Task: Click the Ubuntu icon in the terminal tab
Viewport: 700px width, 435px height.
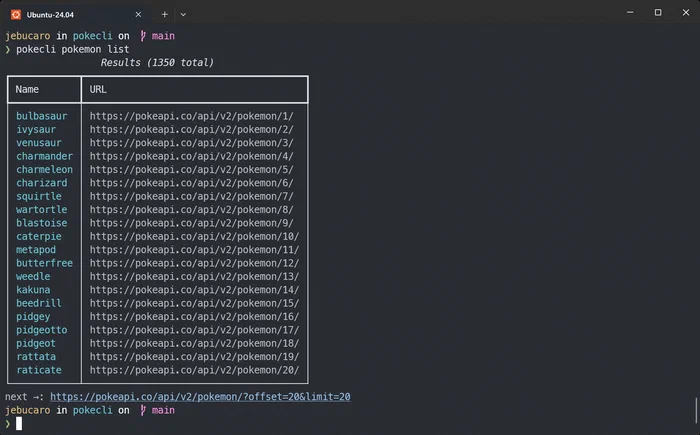Action: (16, 15)
